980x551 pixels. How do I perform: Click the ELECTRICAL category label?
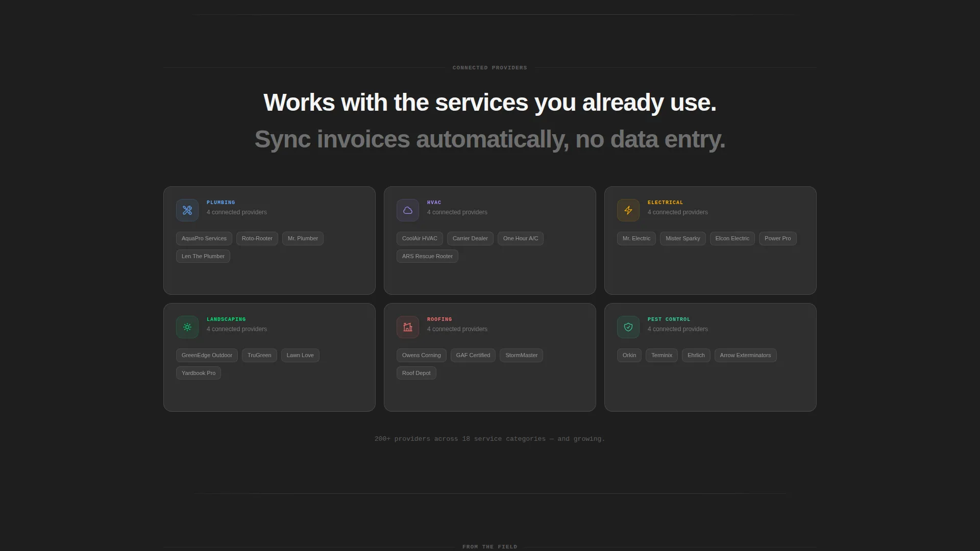(x=666, y=203)
